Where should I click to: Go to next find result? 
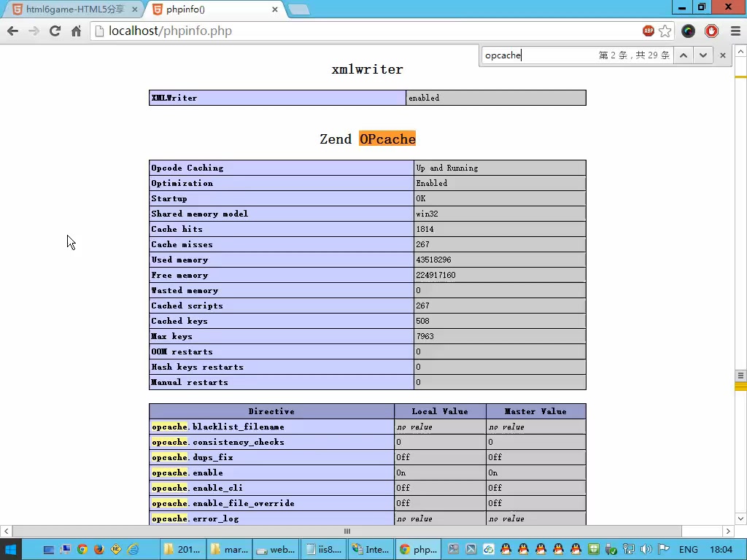[x=703, y=55]
